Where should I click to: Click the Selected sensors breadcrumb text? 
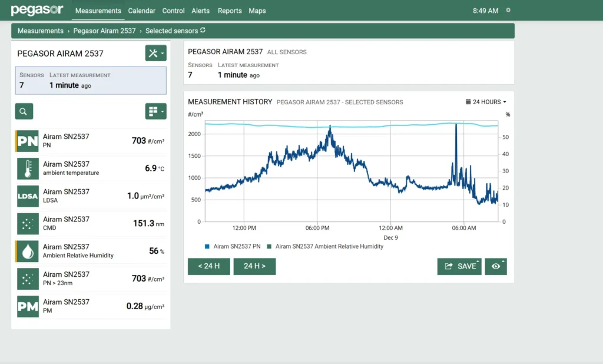pyautogui.click(x=171, y=31)
